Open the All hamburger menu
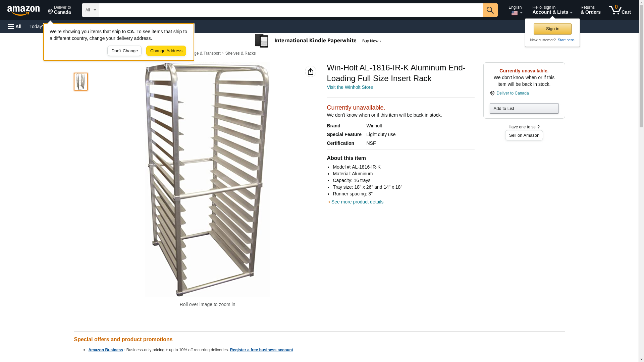 15,26
